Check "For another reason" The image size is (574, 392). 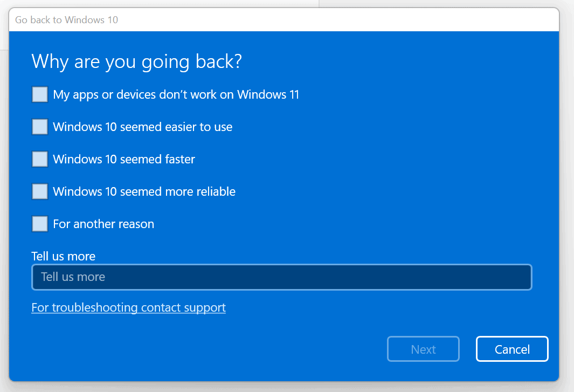[39, 224]
